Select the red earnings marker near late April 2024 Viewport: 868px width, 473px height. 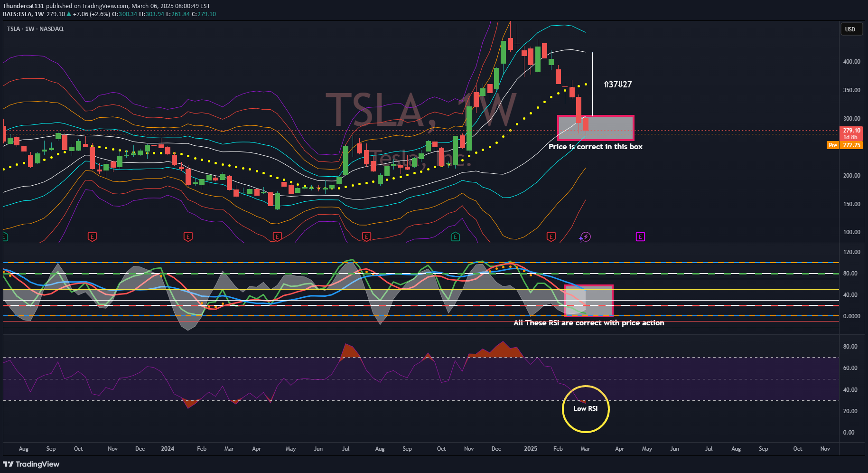tap(277, 236)
